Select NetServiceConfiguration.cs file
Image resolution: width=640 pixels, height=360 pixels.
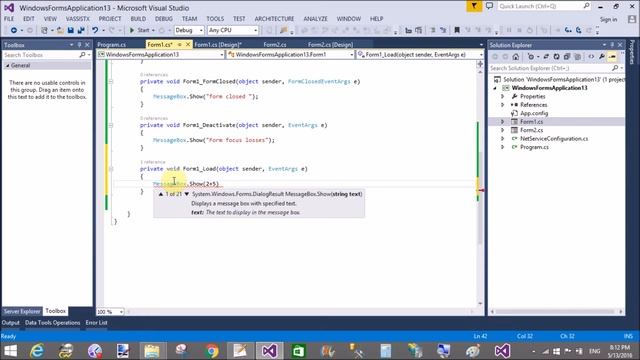[553, 139]
